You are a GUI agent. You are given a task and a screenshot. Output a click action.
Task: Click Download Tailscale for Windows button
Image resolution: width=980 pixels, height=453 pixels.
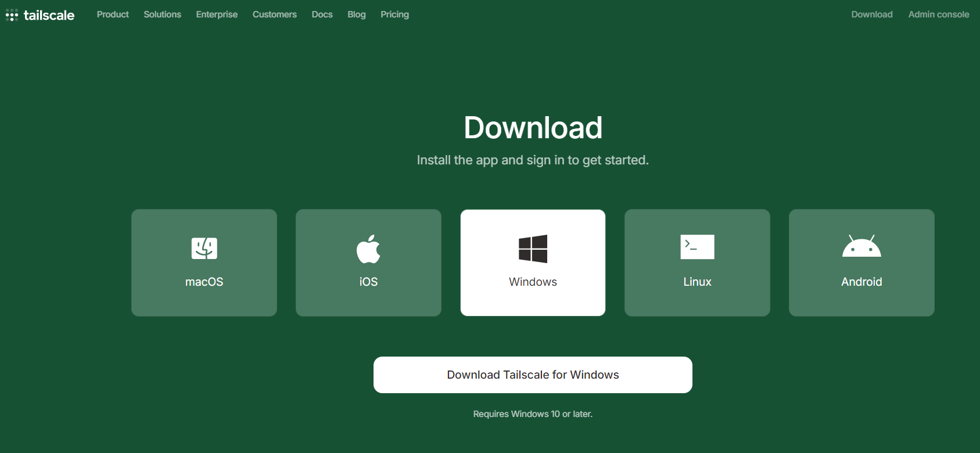tap(533, 375)
